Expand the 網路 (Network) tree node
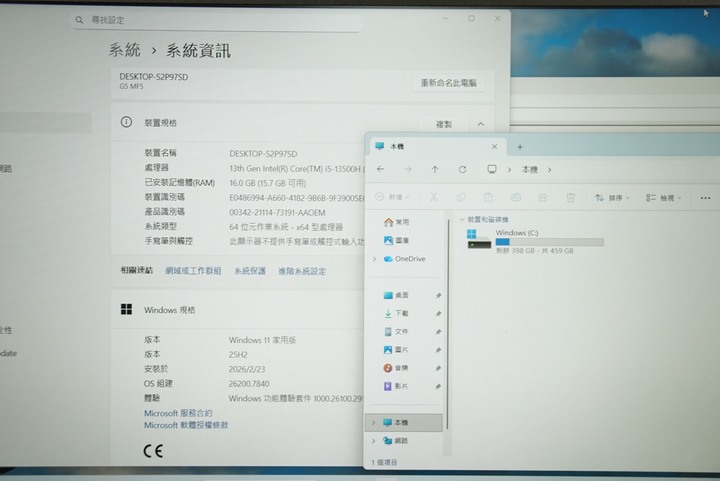 point(375,440)
